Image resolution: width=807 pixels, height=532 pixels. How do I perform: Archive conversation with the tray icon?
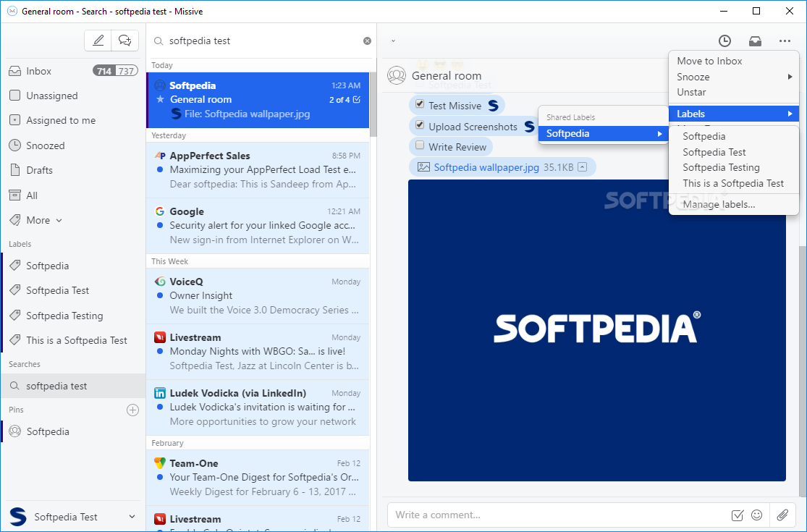coord(755,41)
